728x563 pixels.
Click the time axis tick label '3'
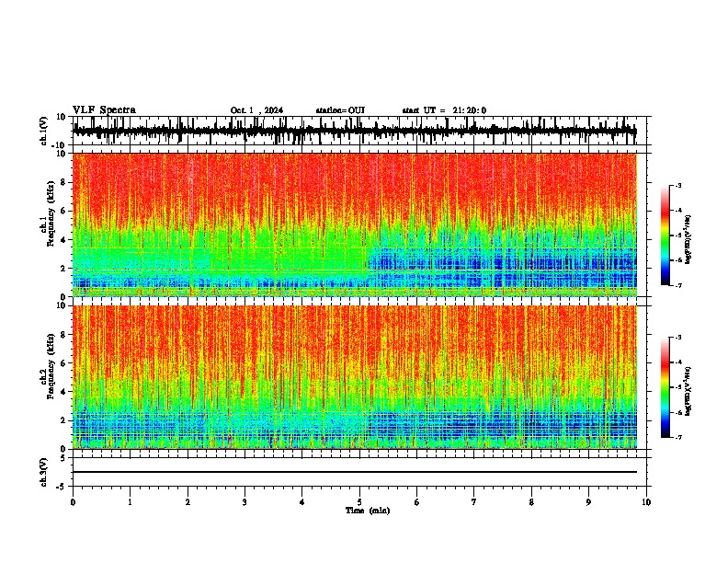pyautogui.click(x=245, y=502)
